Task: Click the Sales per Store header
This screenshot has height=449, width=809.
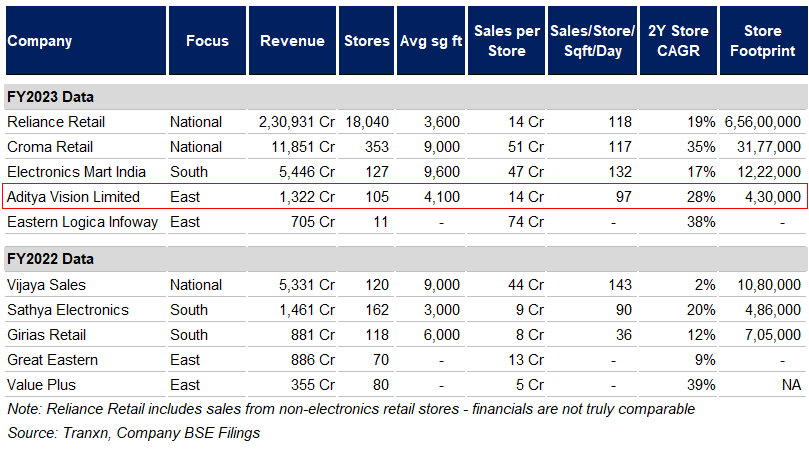Action: click(x=506, y=41)
